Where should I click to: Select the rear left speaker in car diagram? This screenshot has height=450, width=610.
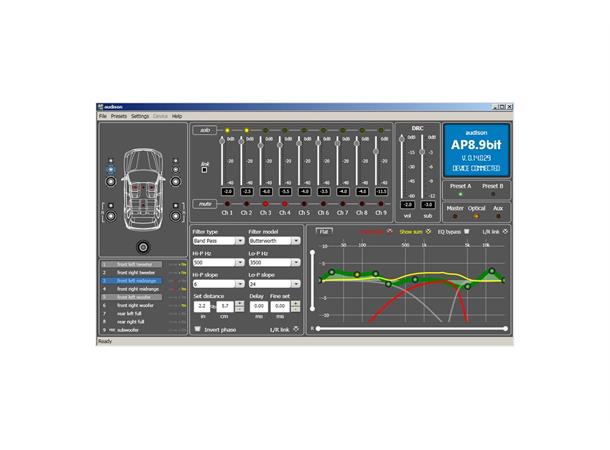[111, 216]
